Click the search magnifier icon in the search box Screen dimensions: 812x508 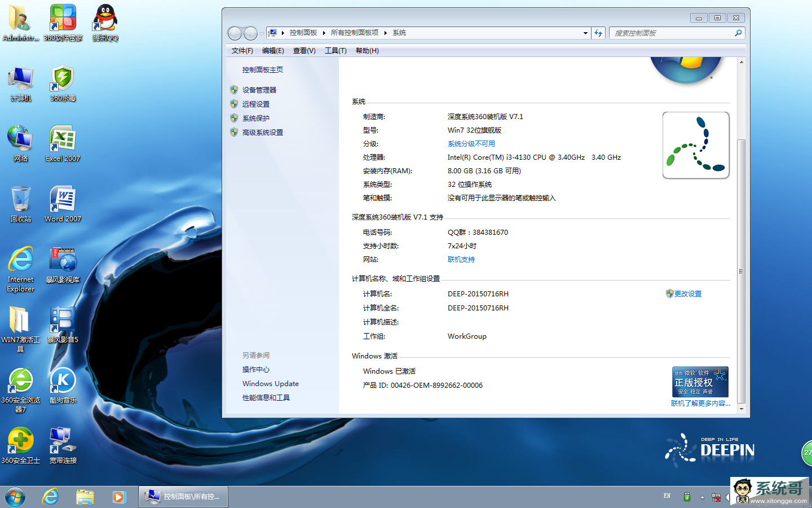coord(738,33)
